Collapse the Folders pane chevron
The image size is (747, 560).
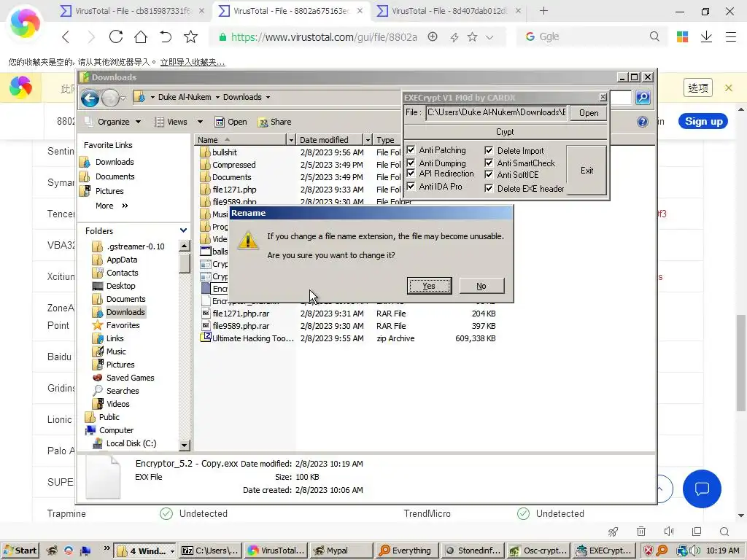(183, 230)
